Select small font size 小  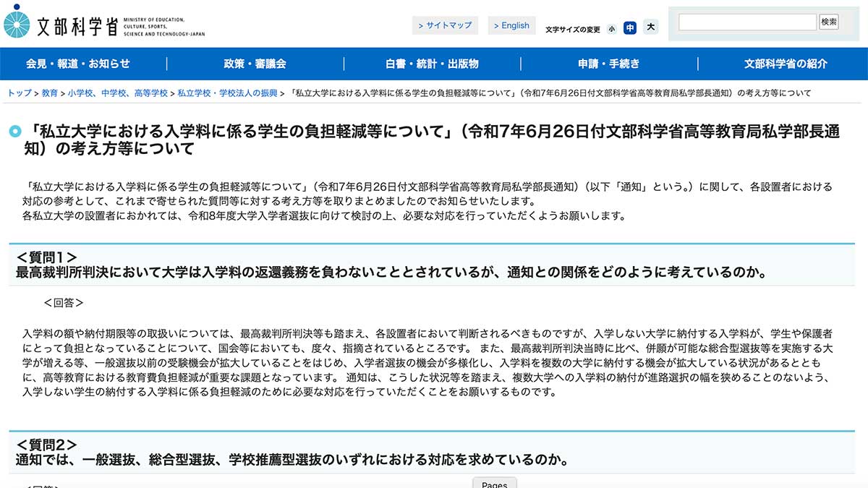611,27
